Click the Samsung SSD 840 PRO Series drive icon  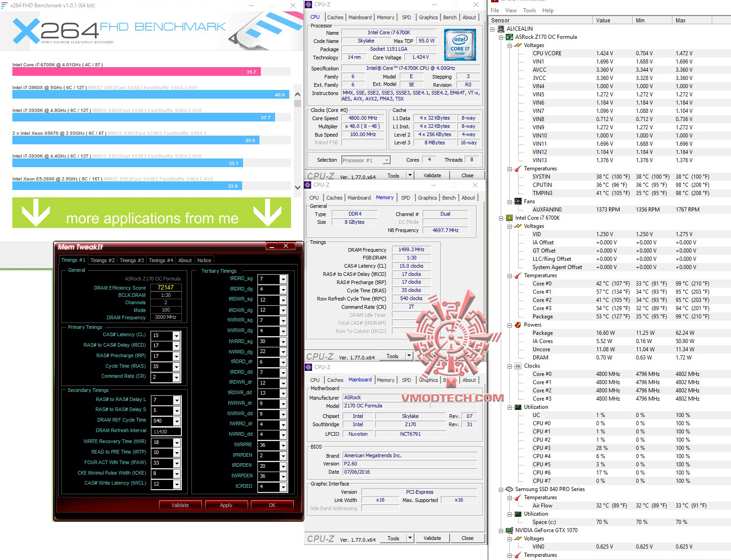click(x=510, y=489)
